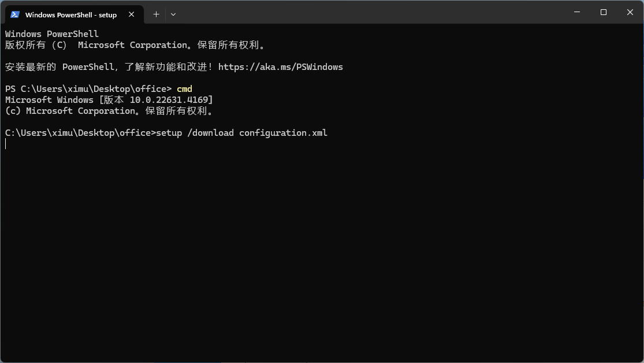Click the "Windows PowerShell" header line
The image size is (644, 363).
[x=52, y=34]
